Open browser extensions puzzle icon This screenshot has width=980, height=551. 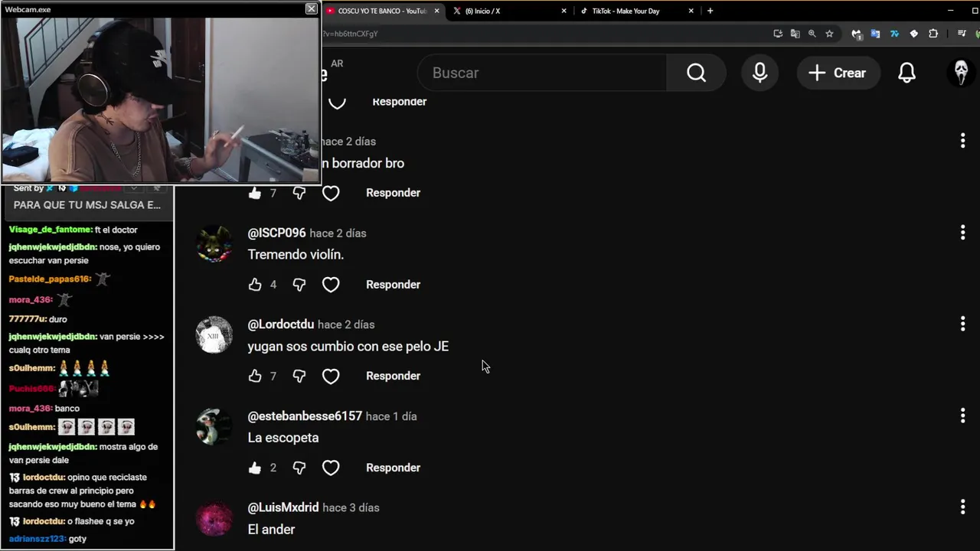[x=933, y=34]
